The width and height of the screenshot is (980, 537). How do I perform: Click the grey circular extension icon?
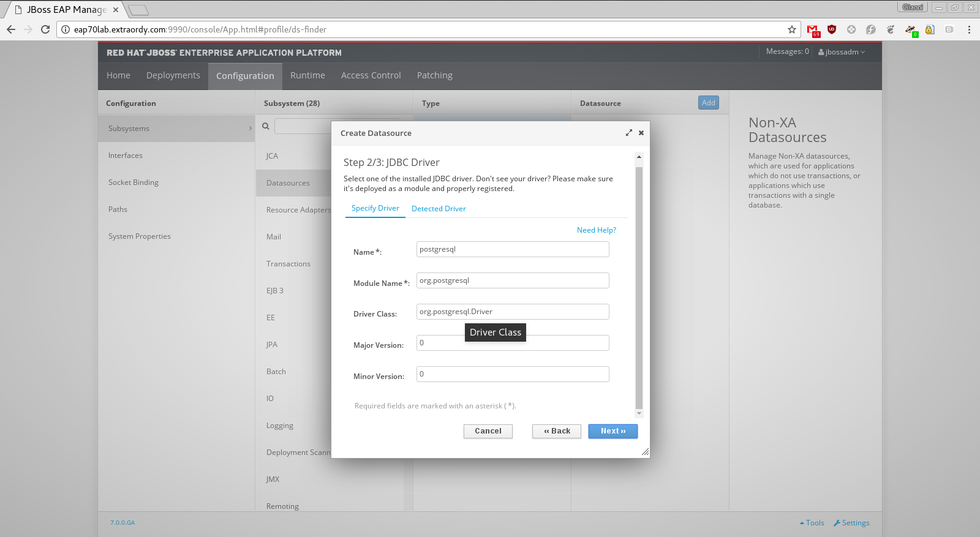[x=851, y=29]
